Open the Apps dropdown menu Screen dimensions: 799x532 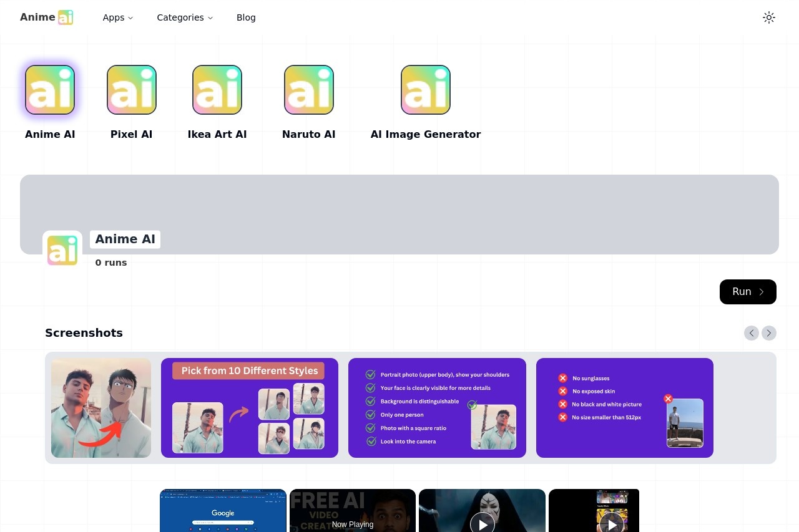point(118,17)
